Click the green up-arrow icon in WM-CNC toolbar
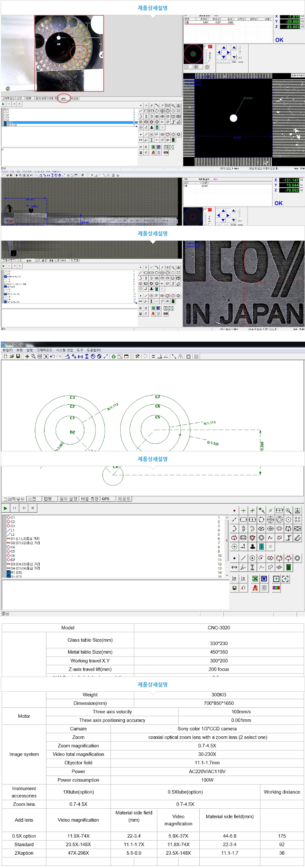Viewport: 305px width, 868px height. click(114, 356)
